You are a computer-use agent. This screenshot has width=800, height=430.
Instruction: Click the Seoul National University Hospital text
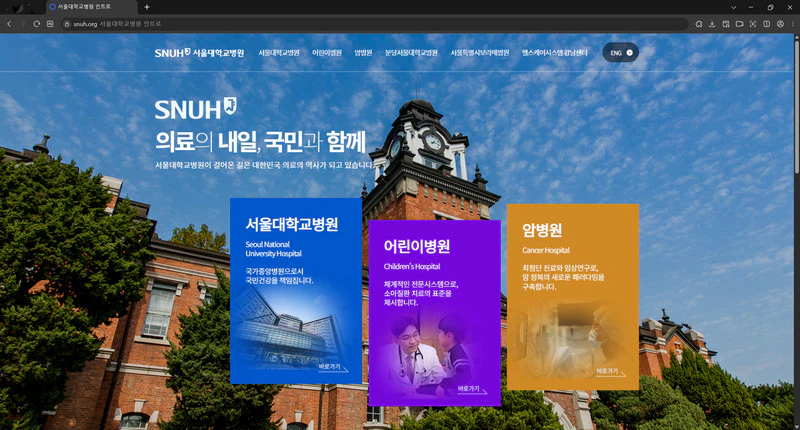[x=273, y=249]
